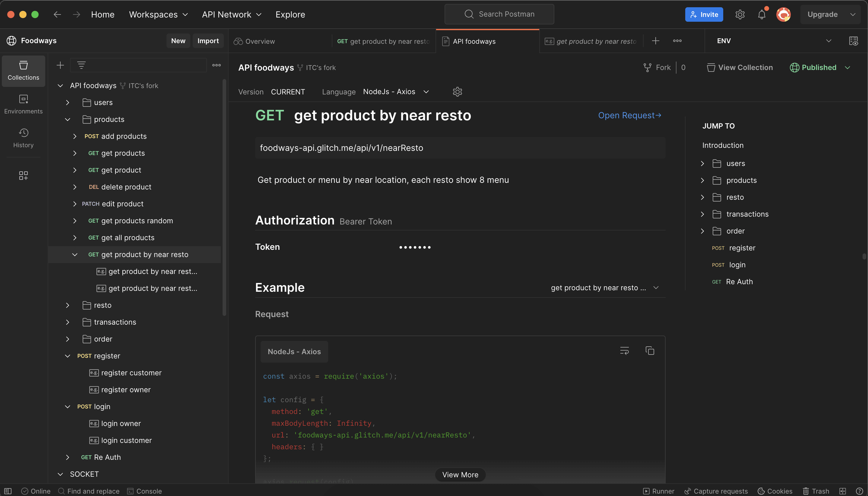Image resolution: width=868 pixels, height=496 pixels.
Task: Open the Environments sidebar panel
Action: coord(23,105)
